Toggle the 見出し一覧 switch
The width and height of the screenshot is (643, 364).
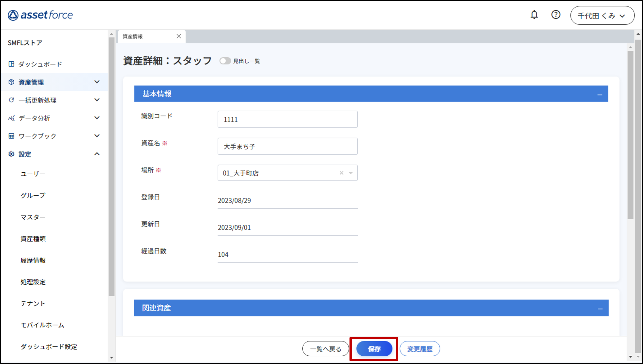225,61
